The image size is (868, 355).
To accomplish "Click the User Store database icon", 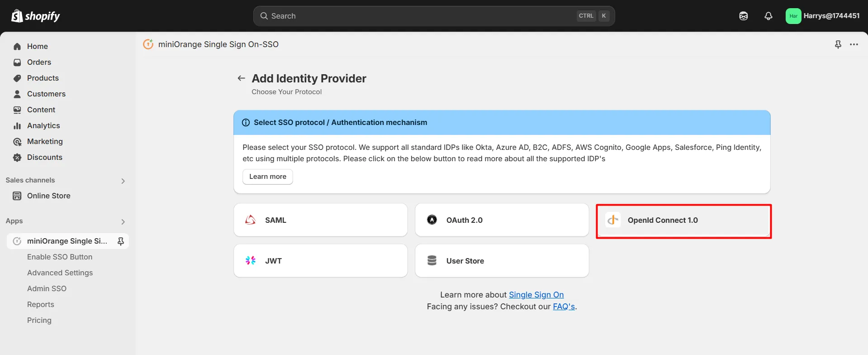I will pos(432,260).
